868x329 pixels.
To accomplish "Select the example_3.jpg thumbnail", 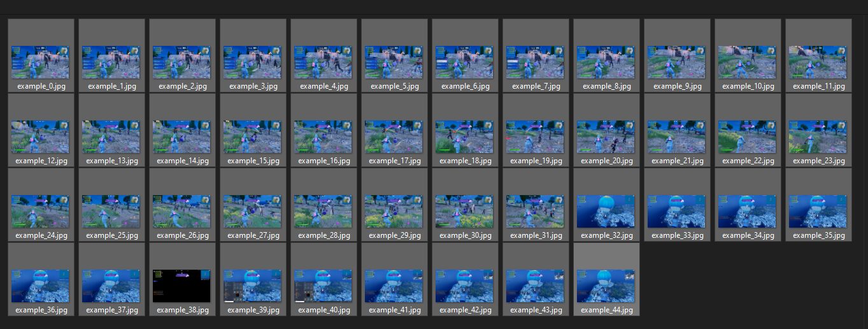I will (252, 62).
